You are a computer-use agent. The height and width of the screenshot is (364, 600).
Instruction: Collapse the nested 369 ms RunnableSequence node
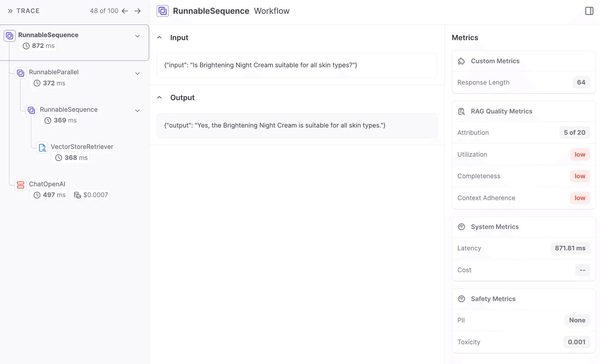(x=137, y=111)
